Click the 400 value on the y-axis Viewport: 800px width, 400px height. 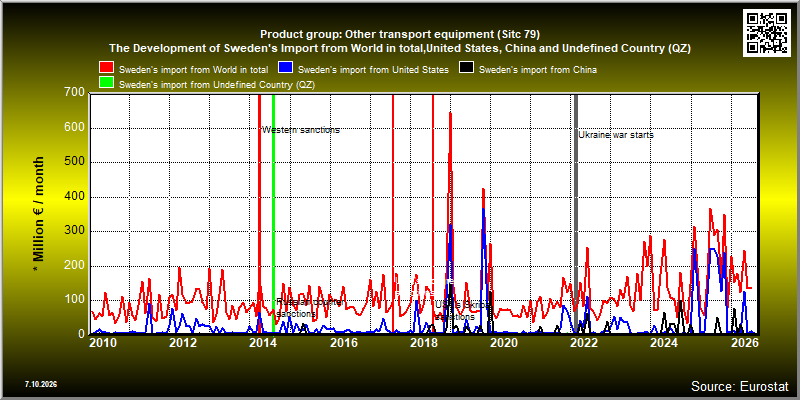(74, 197)
